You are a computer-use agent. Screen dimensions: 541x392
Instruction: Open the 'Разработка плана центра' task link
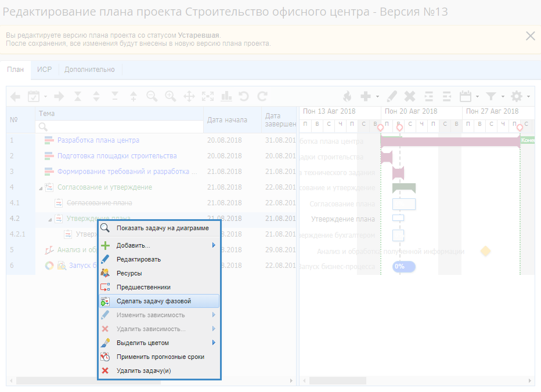tap(98, 140)
